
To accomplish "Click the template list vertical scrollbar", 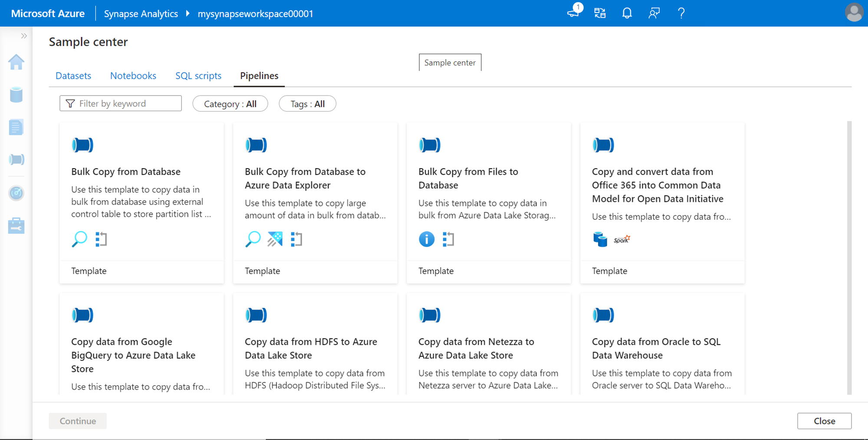I will coord(849,258).
